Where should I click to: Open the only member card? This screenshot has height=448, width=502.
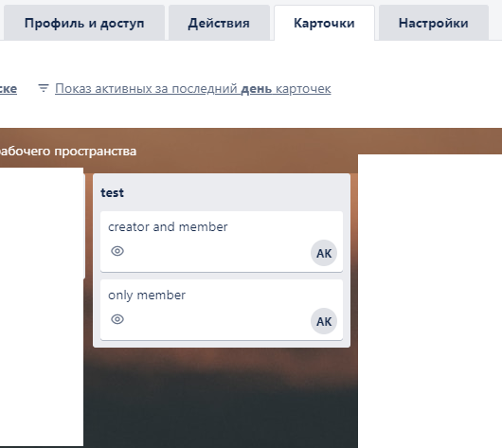click(x=222, y=310)
